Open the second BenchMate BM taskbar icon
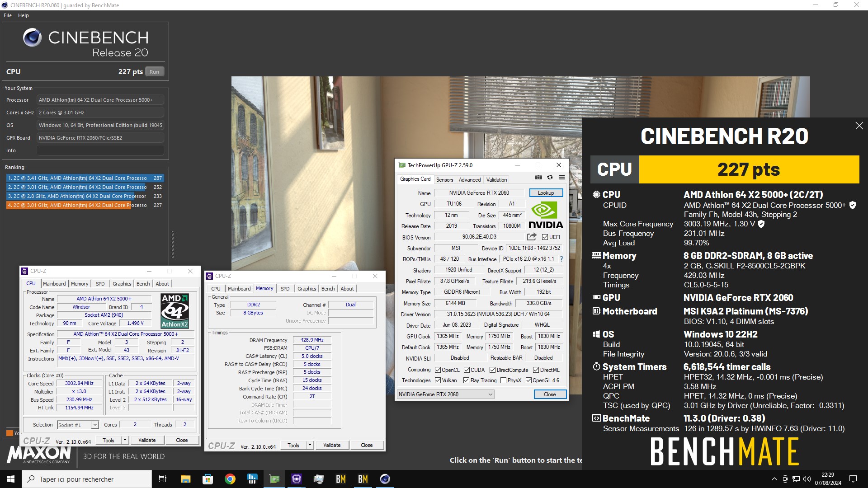 coord(363,479)
